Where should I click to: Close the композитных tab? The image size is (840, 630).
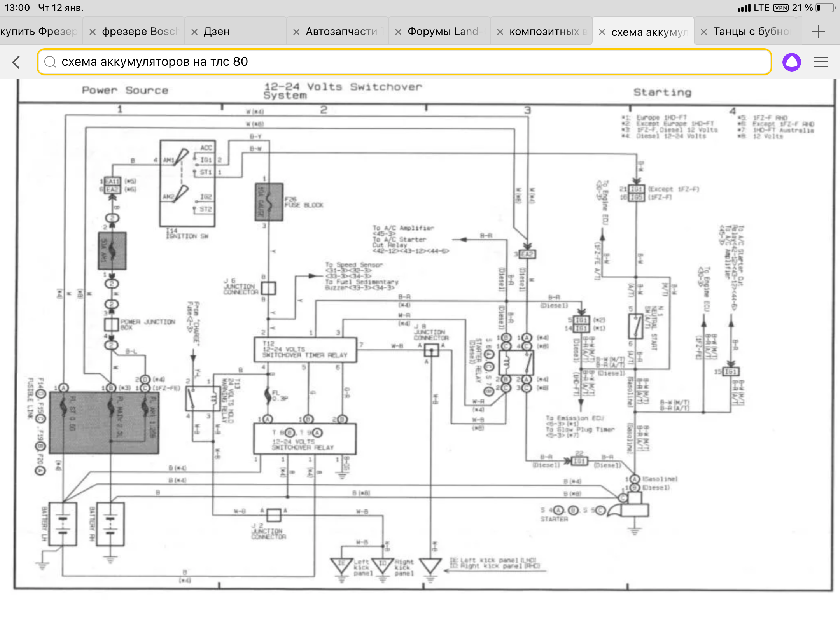coord(500,32)
